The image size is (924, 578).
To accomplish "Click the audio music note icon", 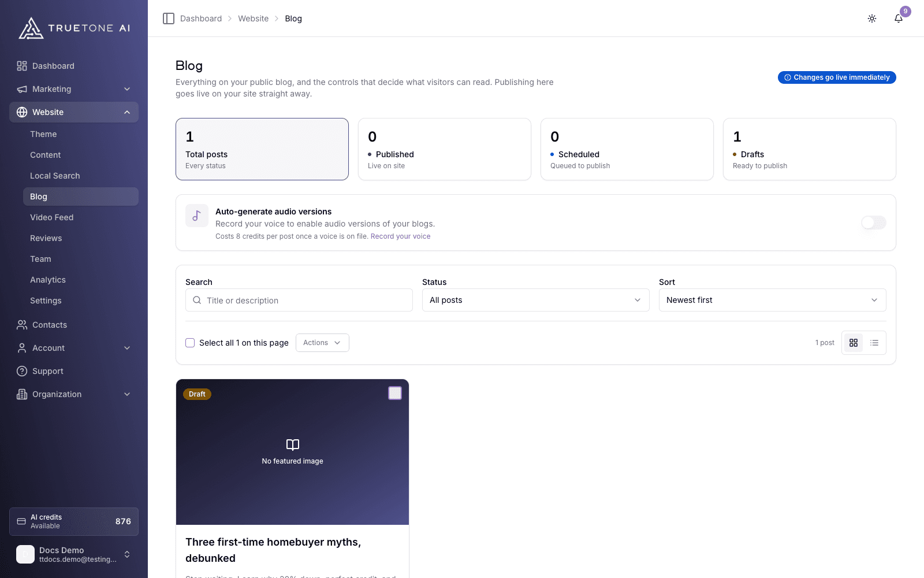I will 197,216.
